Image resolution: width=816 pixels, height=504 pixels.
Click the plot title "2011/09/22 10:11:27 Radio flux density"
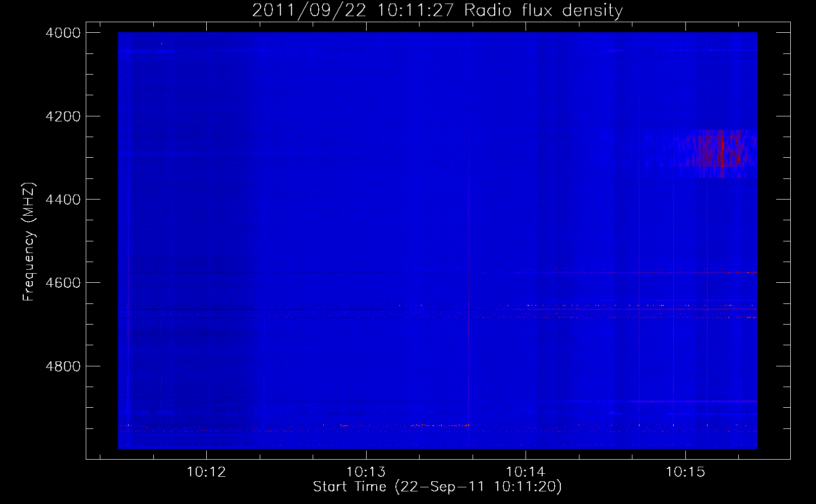click(437, 11)
